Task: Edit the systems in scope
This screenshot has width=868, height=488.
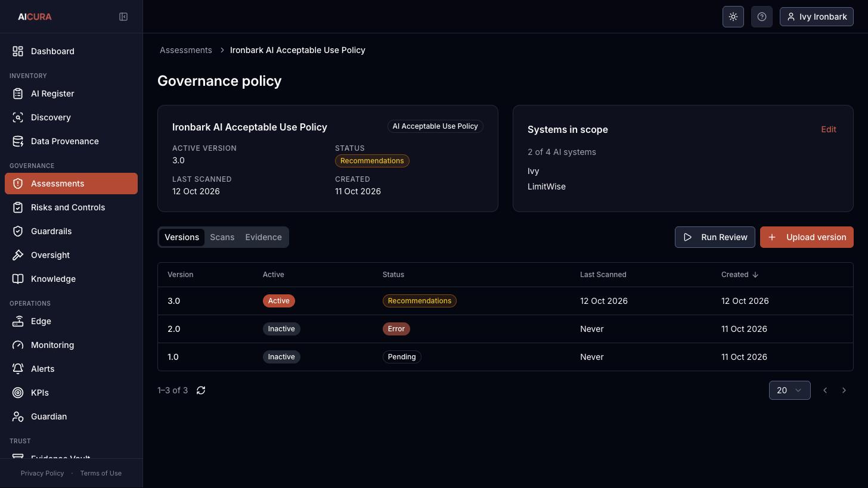Action: pos(829,129)
